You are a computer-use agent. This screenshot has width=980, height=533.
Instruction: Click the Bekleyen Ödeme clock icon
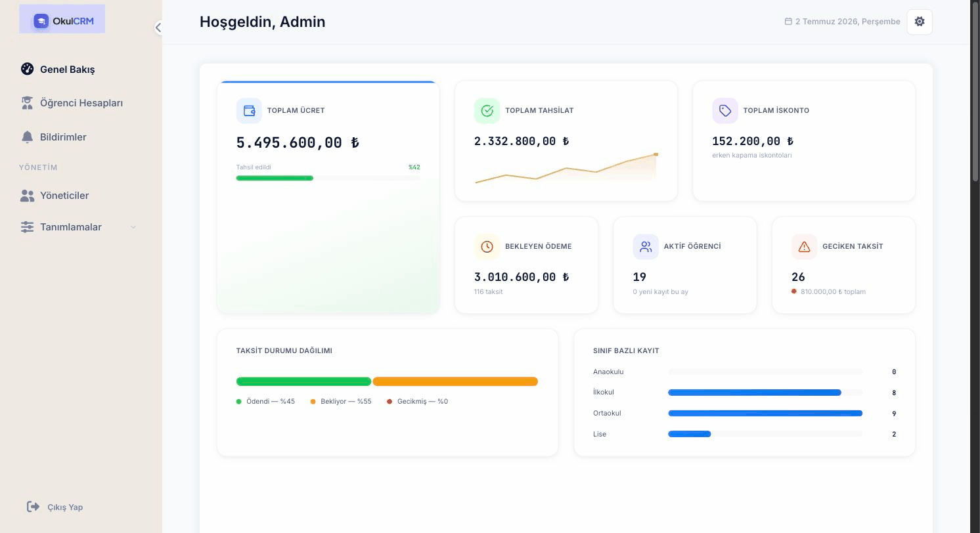487,247
